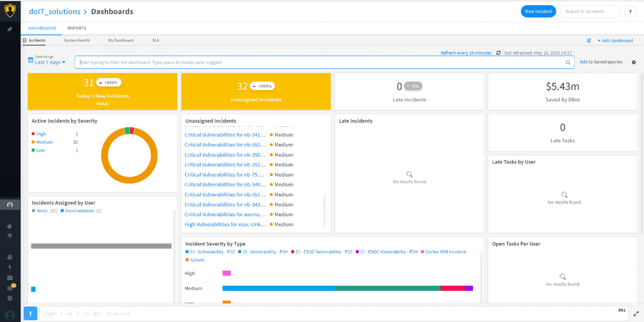
Task: Click the refresh circular arrows icon
Action: (498, 53)
